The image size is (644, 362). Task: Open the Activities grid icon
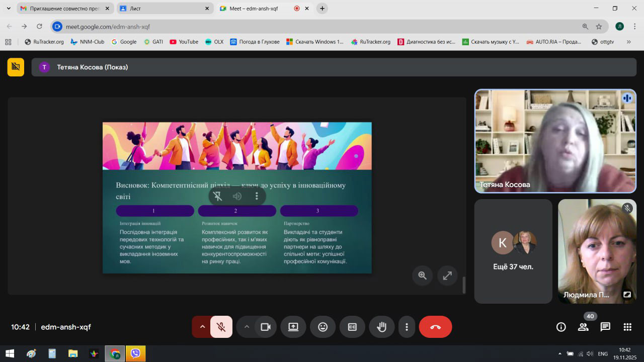pos(627,327)
